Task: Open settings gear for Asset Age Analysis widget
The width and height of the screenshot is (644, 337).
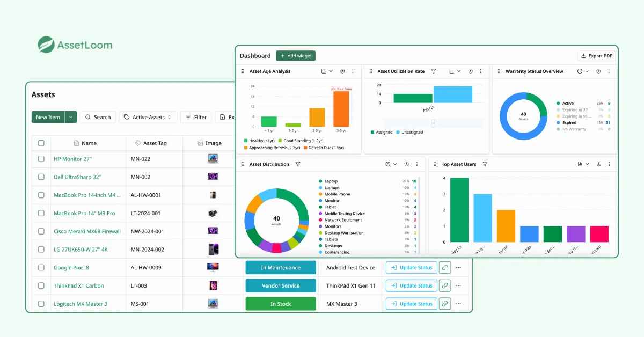Action: point(342,71)
